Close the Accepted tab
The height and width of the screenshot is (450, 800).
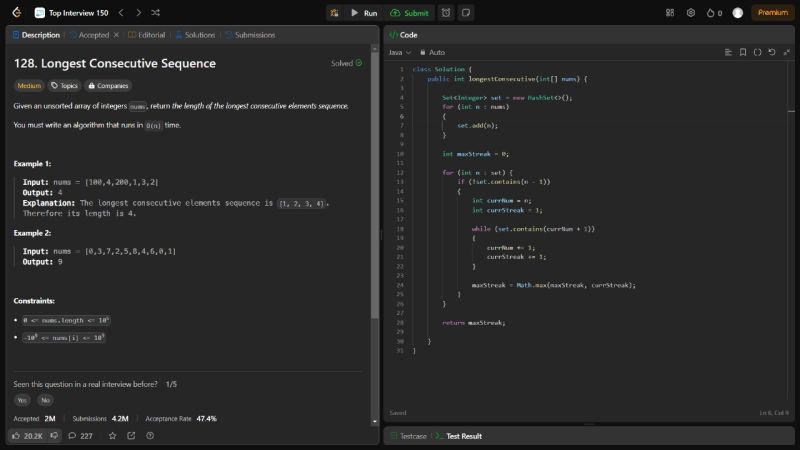[x=116, y=35]
